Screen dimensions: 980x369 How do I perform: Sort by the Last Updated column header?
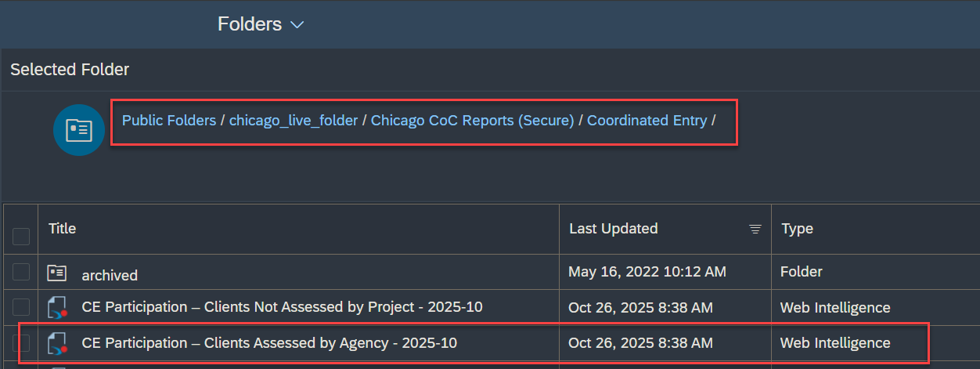pos(613,229)
